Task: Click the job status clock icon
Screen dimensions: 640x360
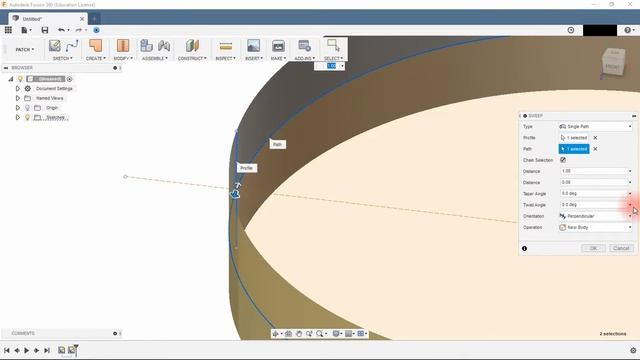Action: pos(571,30)
